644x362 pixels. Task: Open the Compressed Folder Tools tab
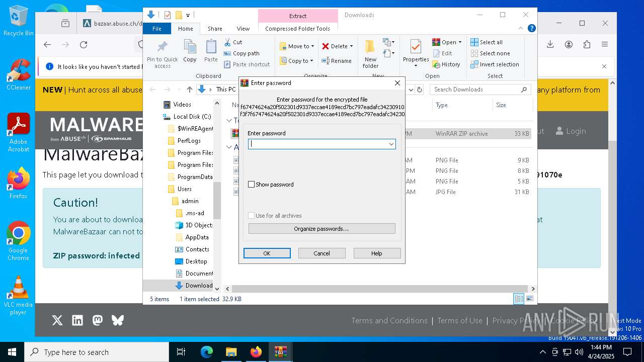[297, 29]
